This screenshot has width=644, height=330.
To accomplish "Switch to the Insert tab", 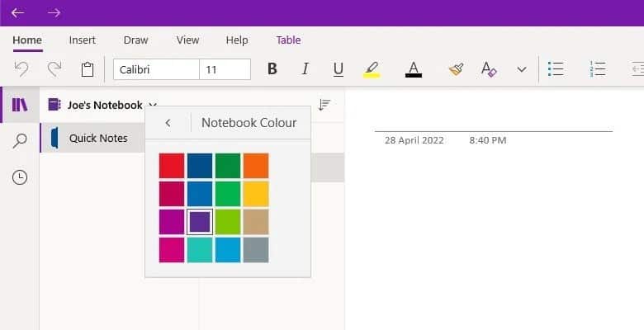I will pyautogui.click(x=82, y=40).
